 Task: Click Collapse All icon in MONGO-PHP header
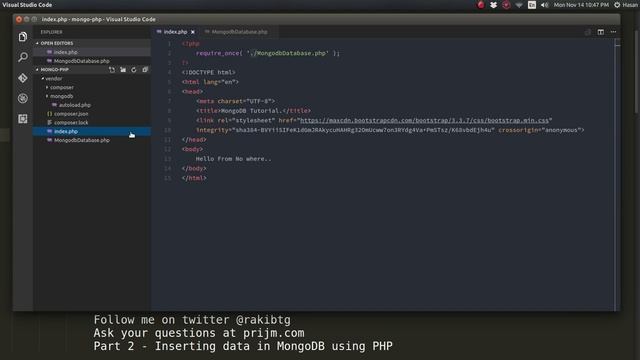(x=145, y=70)
